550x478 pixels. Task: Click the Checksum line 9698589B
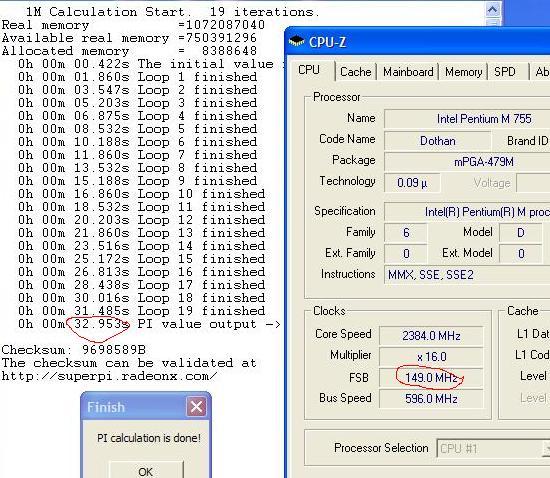(74, 350)
